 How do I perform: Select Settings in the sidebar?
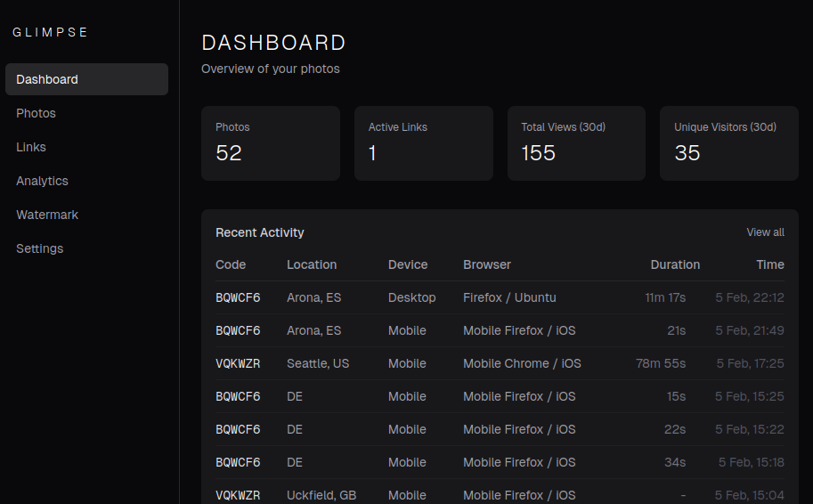40,248
